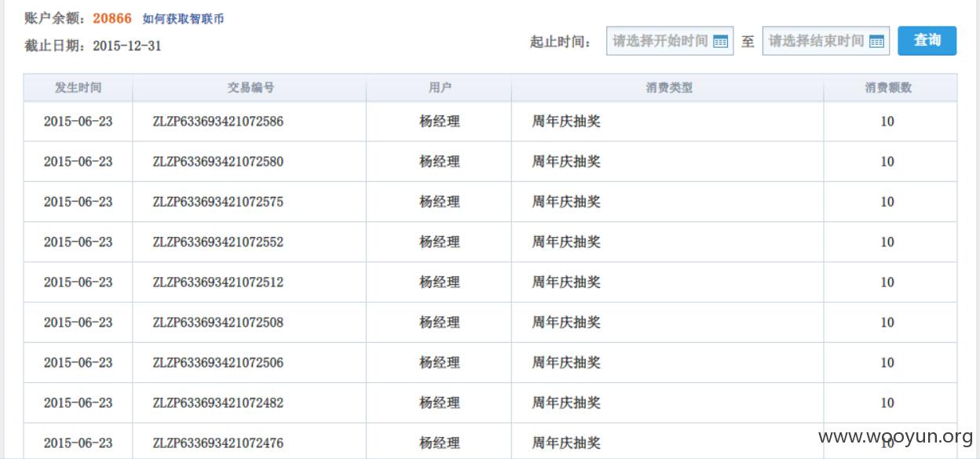Click date in row ZLZP633693421072552
The height and width of the screenshot is (459, 980).
(78, 242)
